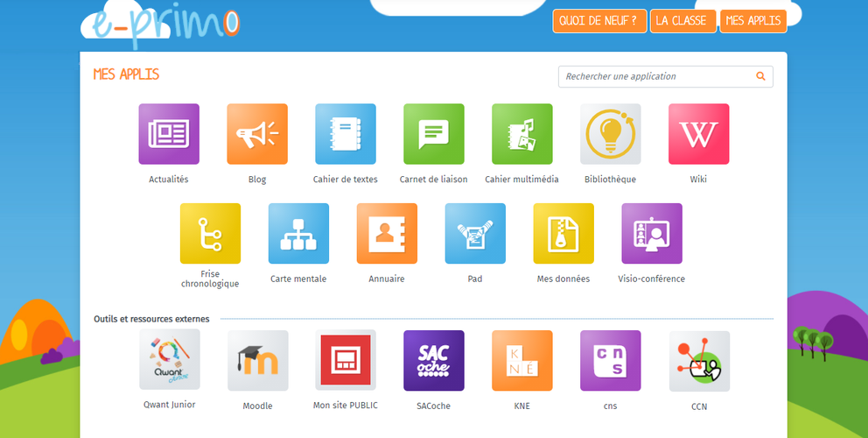
Task: Open the cns purple icon
Action: pos(611,361)
